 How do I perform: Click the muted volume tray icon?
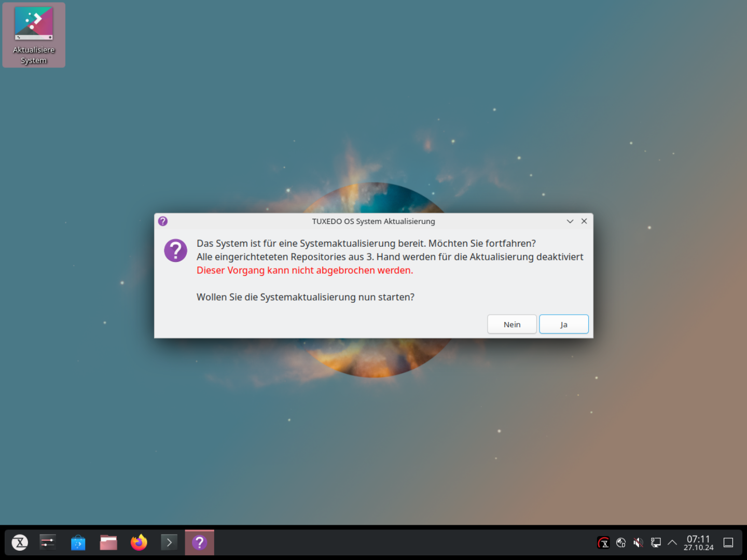pyautogui.click(x=638, y=542)
